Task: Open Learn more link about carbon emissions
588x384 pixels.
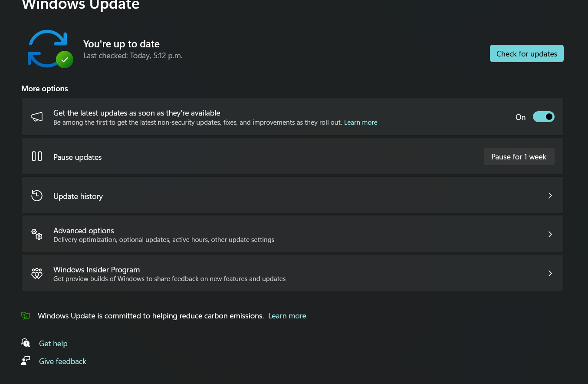Action: (287, 316)
